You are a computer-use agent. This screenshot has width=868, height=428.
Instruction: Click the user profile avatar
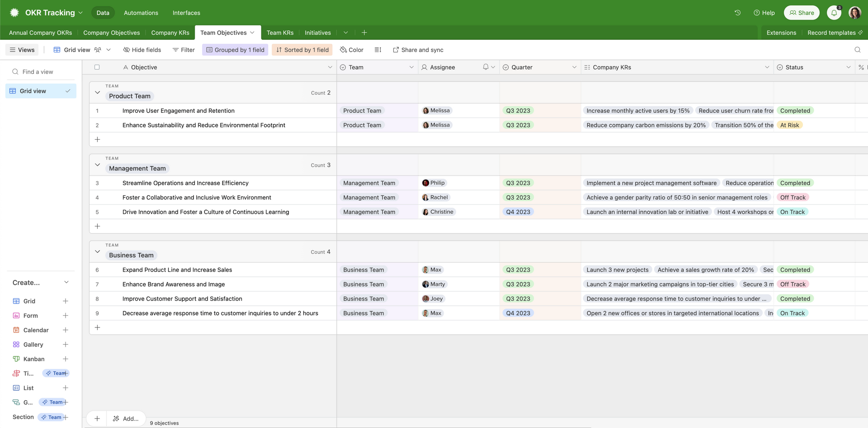point(855,13)
